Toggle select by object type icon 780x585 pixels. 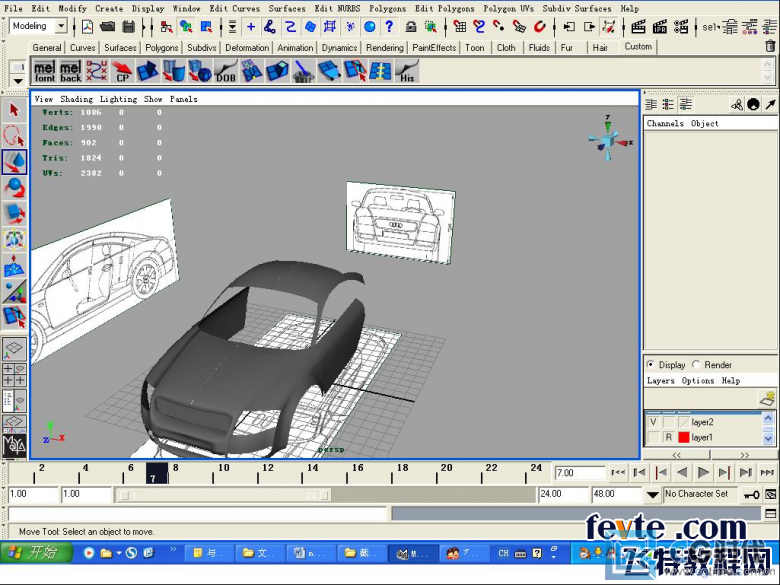click(x=186, y=26)
